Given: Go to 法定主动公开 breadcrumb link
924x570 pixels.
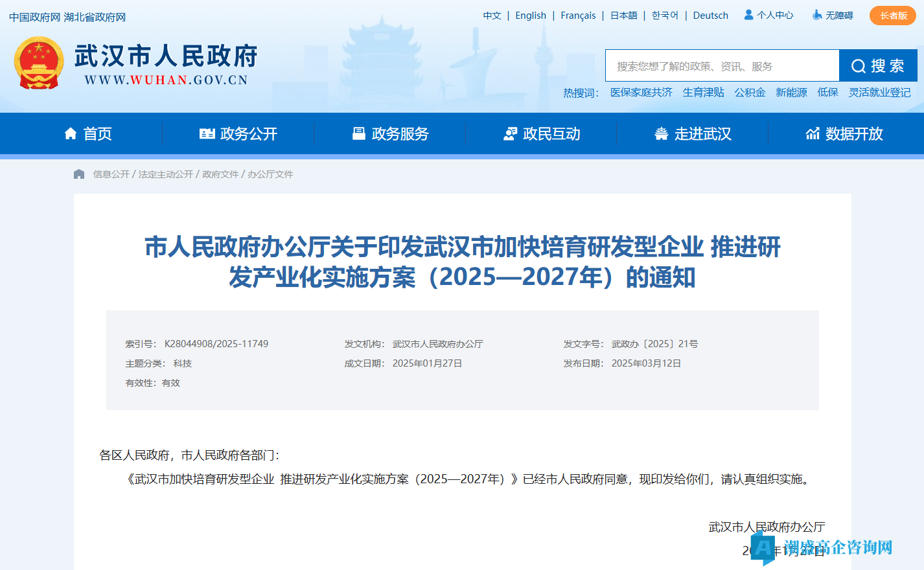Looking at the screenshot, I should (x=166, y=174).
